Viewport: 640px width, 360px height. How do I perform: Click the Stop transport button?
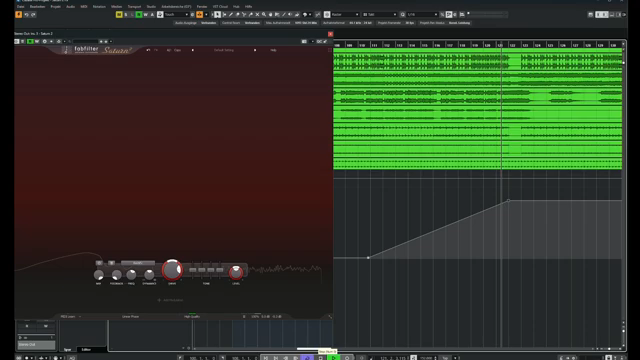click(320, 358)
